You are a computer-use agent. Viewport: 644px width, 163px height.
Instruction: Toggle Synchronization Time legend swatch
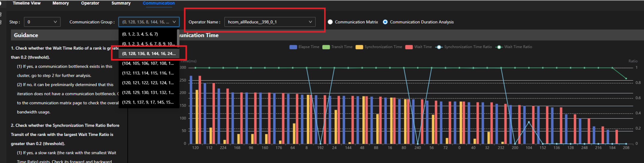(359, 47)
